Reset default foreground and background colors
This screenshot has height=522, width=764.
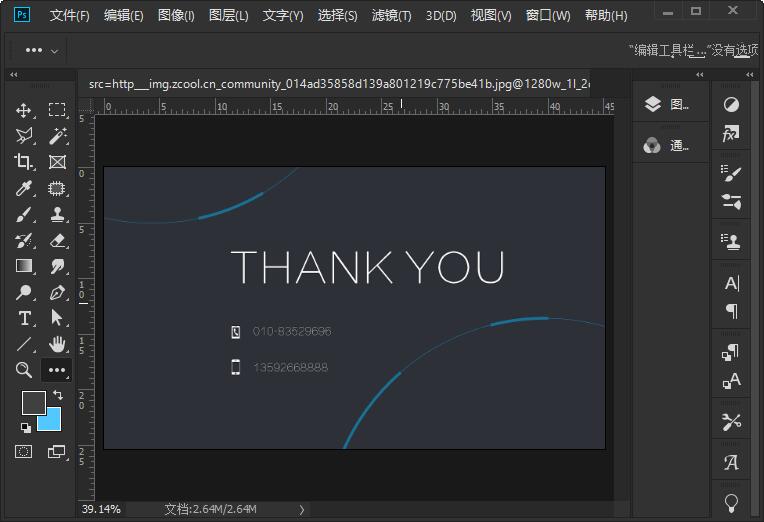pyautogui.click(x=26, y=428)
